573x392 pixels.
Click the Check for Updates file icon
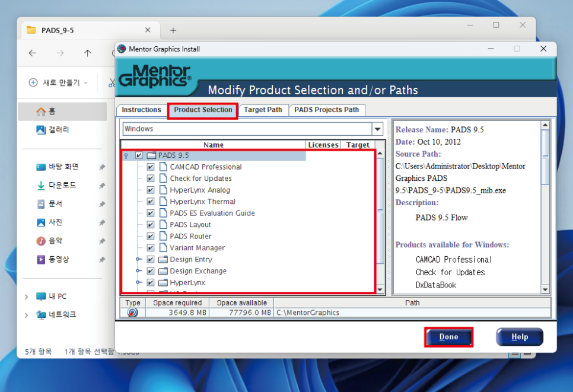(x=163, y=179)
